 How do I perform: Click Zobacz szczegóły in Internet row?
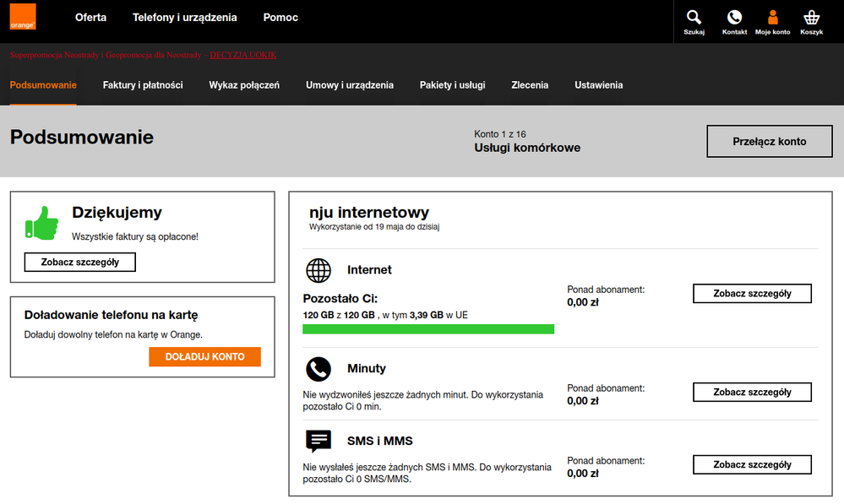pos(752,294)
